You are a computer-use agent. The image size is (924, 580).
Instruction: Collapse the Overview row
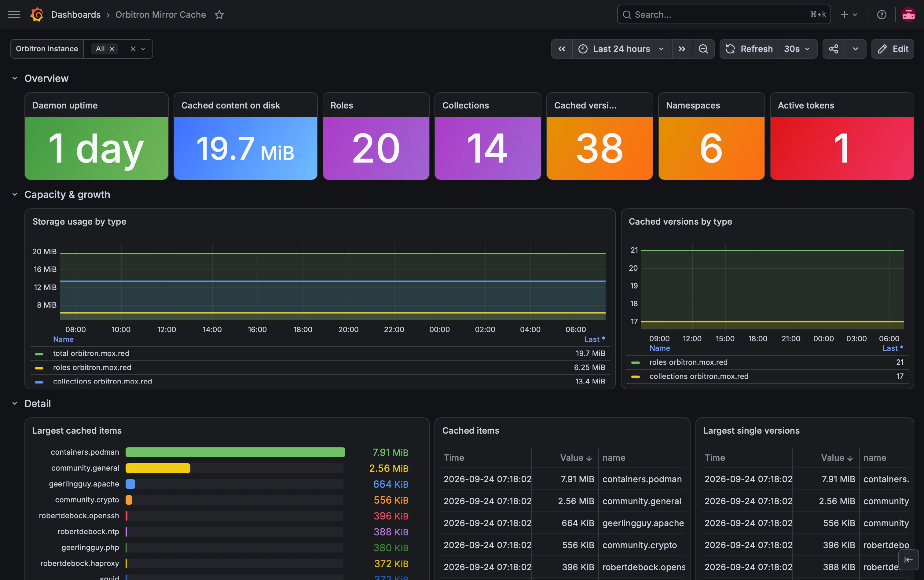[15, 78]
